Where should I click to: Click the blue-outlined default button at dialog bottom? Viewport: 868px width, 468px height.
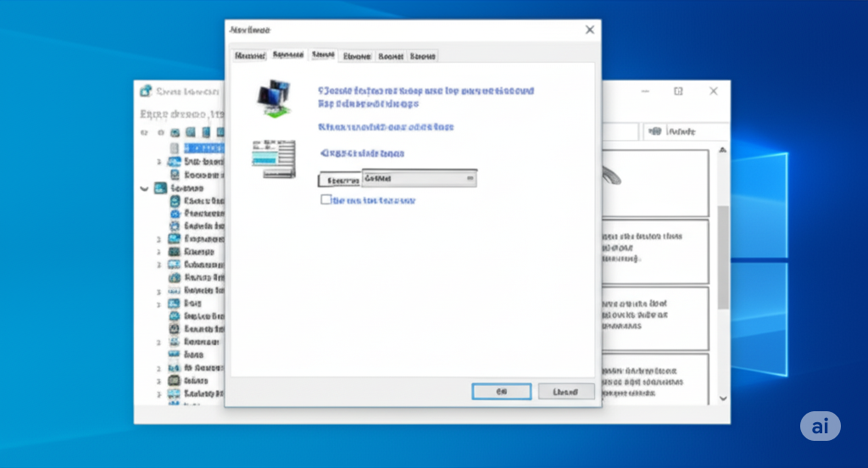[x=502, y=392]
